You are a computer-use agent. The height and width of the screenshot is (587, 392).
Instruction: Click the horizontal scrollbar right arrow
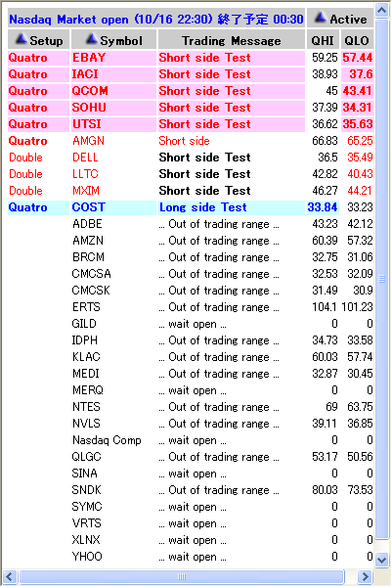(365, 576)
